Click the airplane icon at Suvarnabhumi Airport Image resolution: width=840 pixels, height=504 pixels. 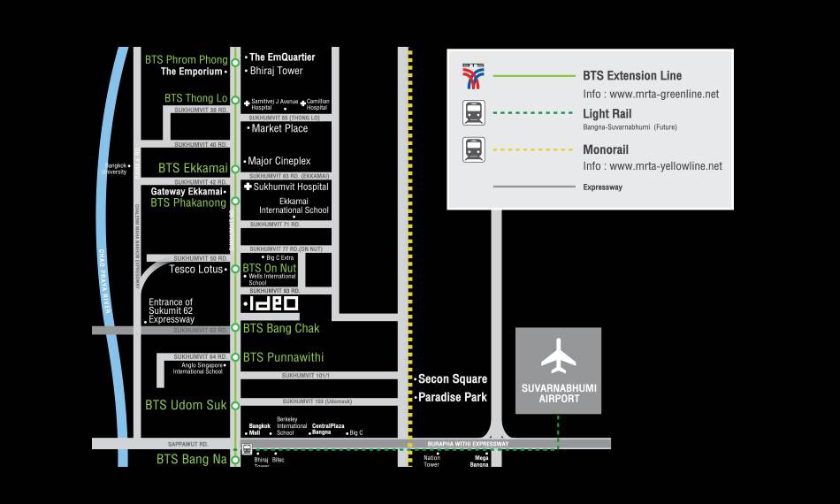558,355
